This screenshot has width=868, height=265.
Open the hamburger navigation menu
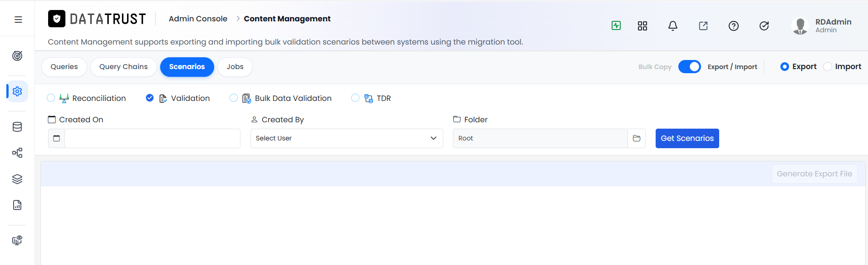18,20
